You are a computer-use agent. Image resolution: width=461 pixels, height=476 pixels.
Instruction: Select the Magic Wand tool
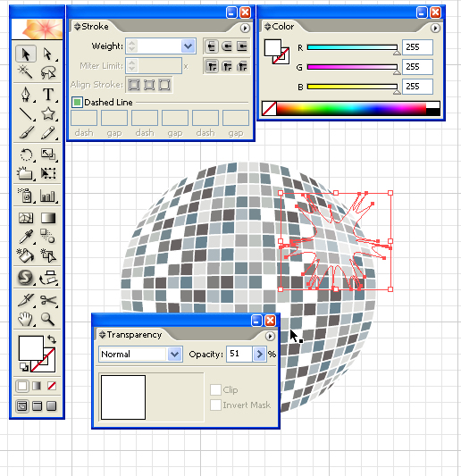pos(26,72)
